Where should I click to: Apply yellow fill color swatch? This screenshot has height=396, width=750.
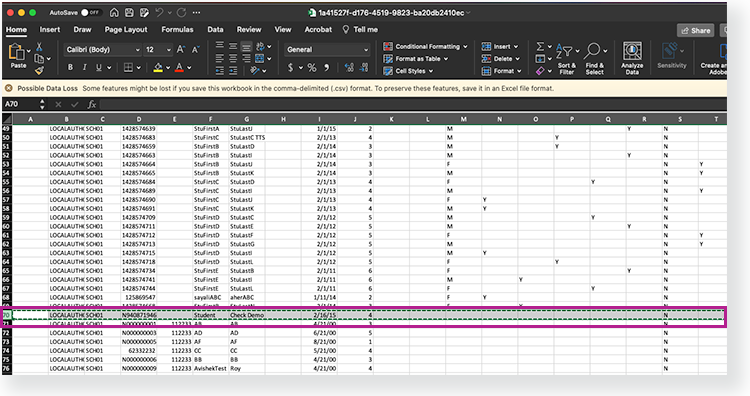(158, 67)
